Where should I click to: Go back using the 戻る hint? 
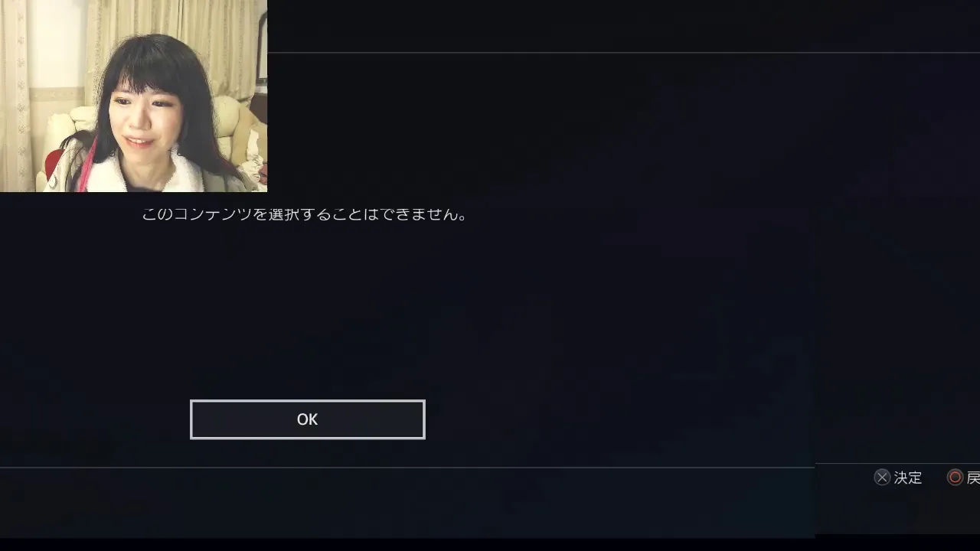pyautogui.click(x=973, y=478)
